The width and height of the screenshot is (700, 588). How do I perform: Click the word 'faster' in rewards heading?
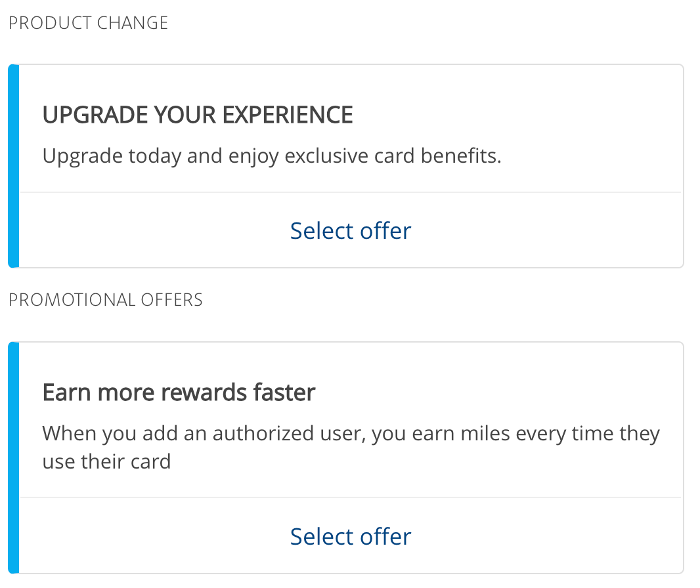point(284,392)
